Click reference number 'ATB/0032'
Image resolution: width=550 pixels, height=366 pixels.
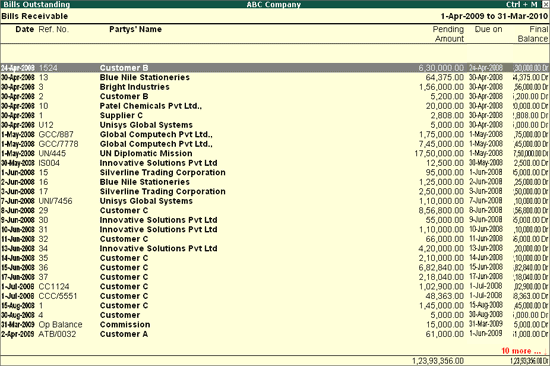[x=57, y=334]
